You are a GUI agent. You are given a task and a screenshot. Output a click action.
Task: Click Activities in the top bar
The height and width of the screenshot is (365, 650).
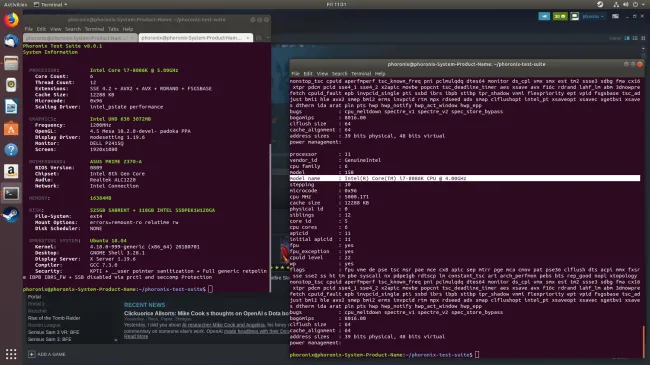(x=15, y=4)
